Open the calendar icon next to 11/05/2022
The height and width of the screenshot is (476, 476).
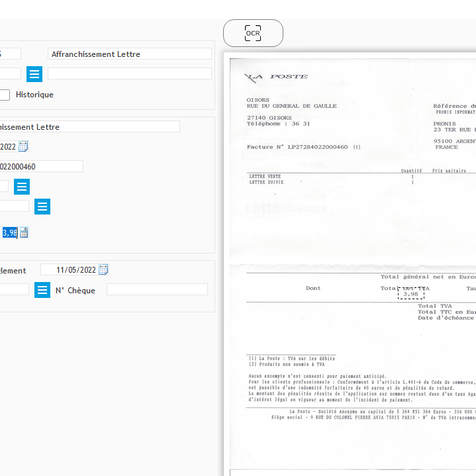point(103,269)
